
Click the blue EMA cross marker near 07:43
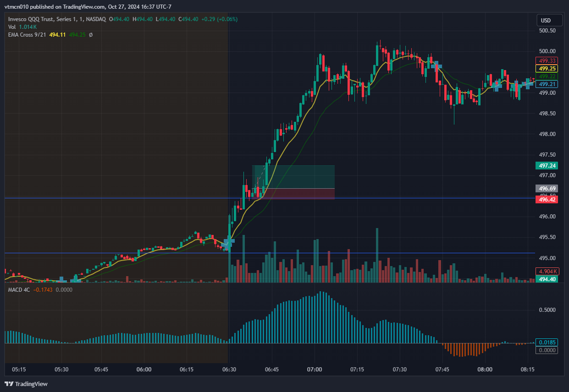[x=436, y=66]
